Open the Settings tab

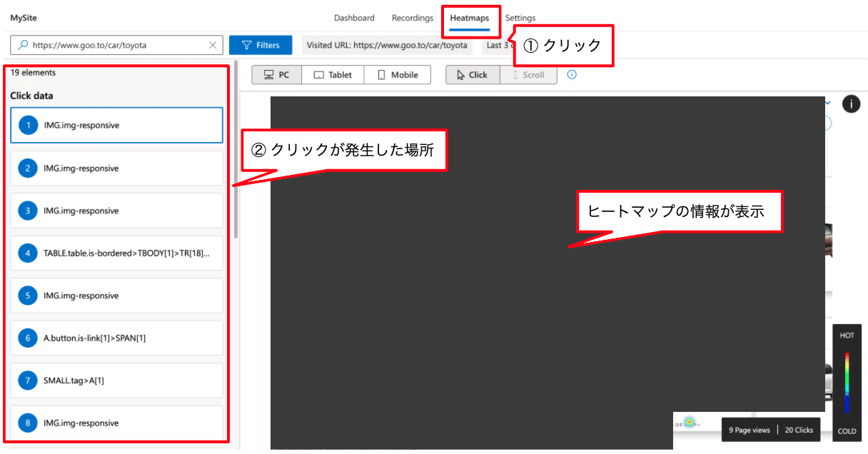click(520, 18)
